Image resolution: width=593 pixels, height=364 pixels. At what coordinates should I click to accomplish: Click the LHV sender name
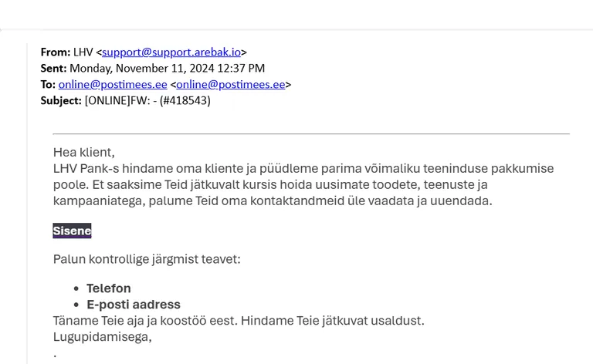[x=83, y=52]
